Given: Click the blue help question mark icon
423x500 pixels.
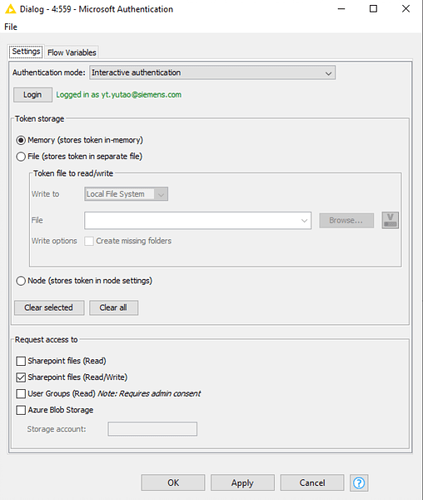Looking at the screenshot, I should [359, 483].
